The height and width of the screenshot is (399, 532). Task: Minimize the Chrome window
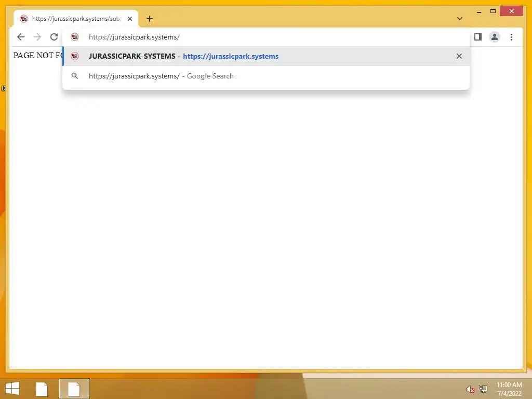point(478,11)
